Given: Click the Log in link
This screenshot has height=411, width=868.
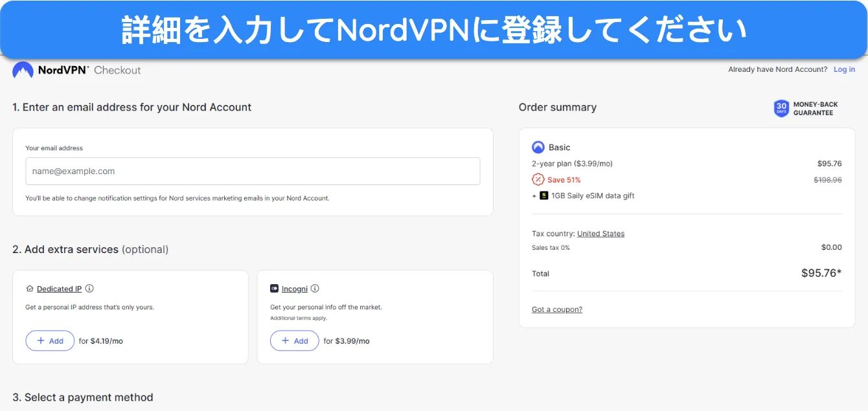Looking at the screenshot, I should tap(844, 69).
